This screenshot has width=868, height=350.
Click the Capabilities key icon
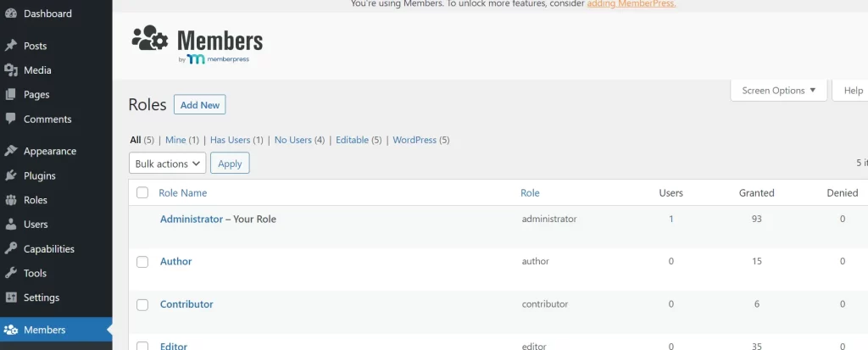tap(10, 248)
